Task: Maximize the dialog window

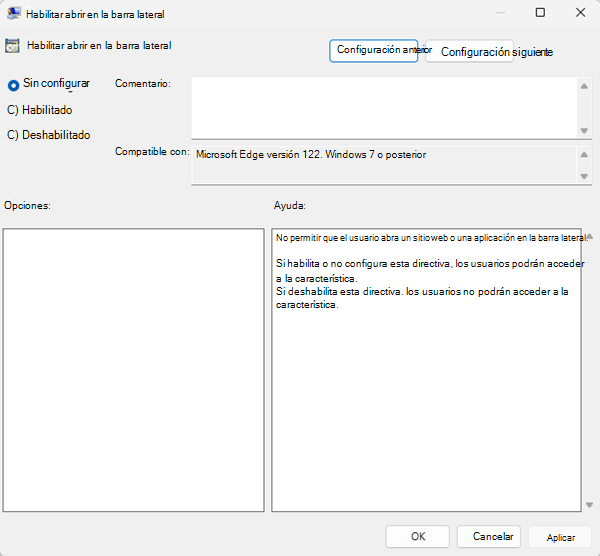Action: 540,13
